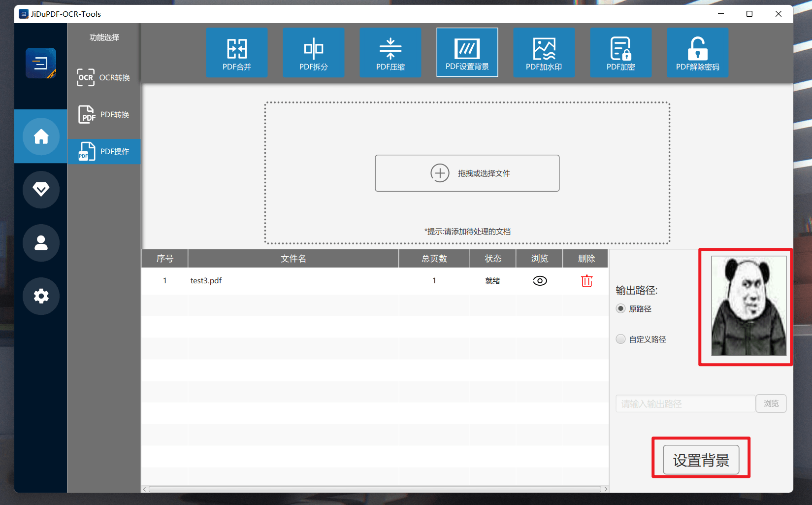Preview test3.pdf with the eye icon

[540, 281]
